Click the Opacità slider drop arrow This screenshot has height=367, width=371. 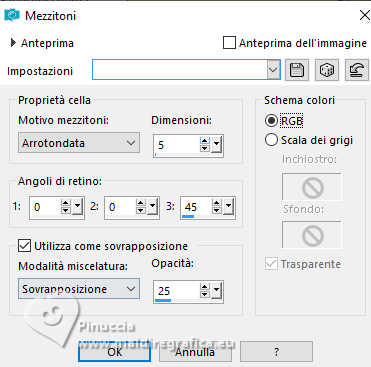tap(217, 291)
